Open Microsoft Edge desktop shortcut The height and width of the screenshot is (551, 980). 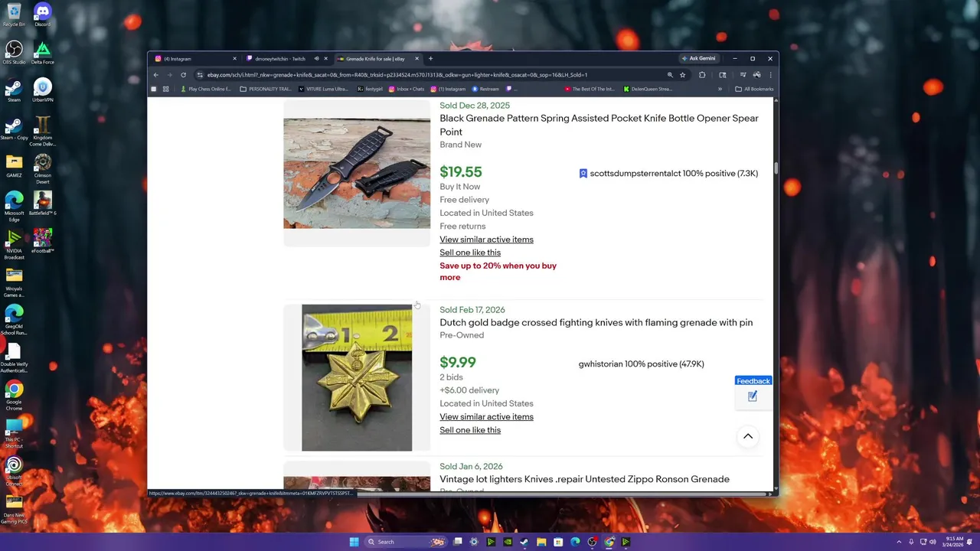14,205
